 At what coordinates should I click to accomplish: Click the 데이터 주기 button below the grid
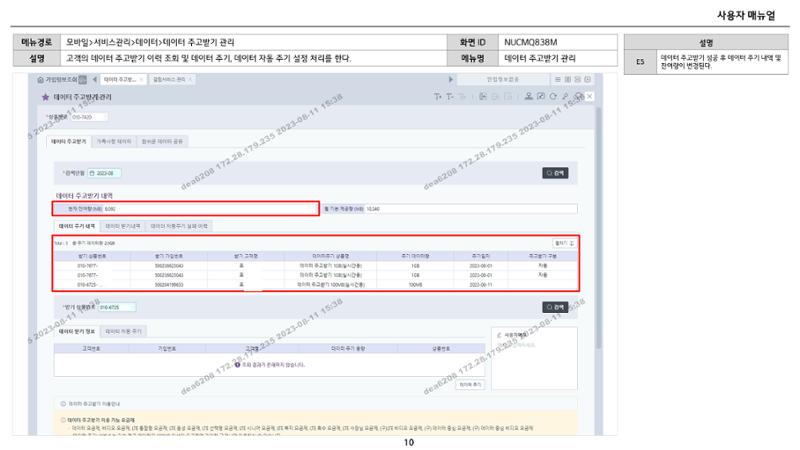click(469, 385)
